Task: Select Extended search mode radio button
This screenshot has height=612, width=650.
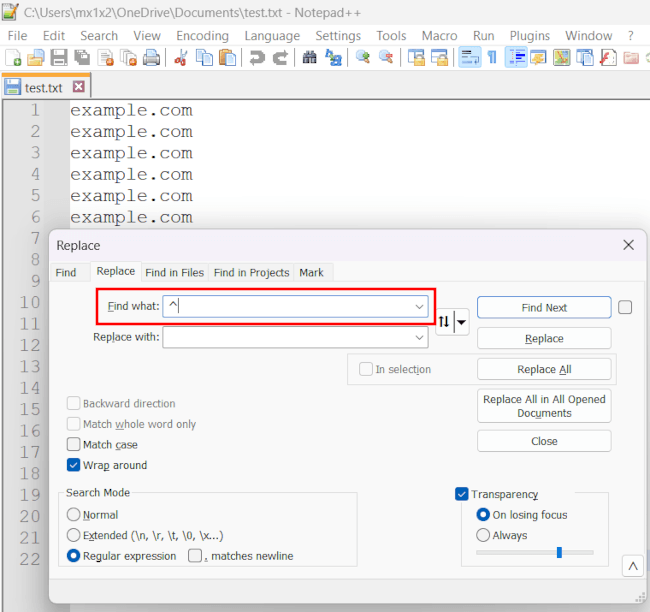Action: click(73, 535)
